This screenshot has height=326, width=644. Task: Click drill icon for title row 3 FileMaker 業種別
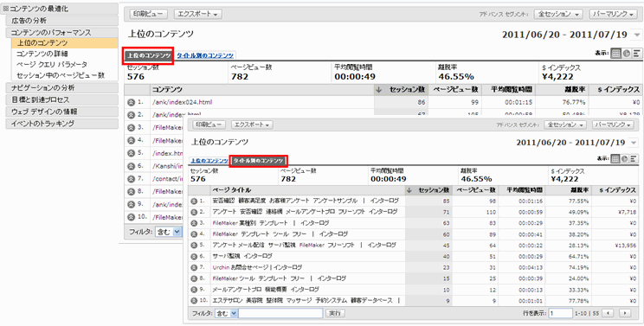(194, 223)
